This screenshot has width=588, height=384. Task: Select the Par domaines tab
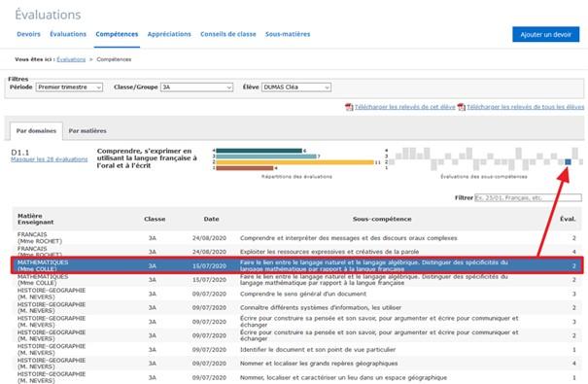(36, 131)
